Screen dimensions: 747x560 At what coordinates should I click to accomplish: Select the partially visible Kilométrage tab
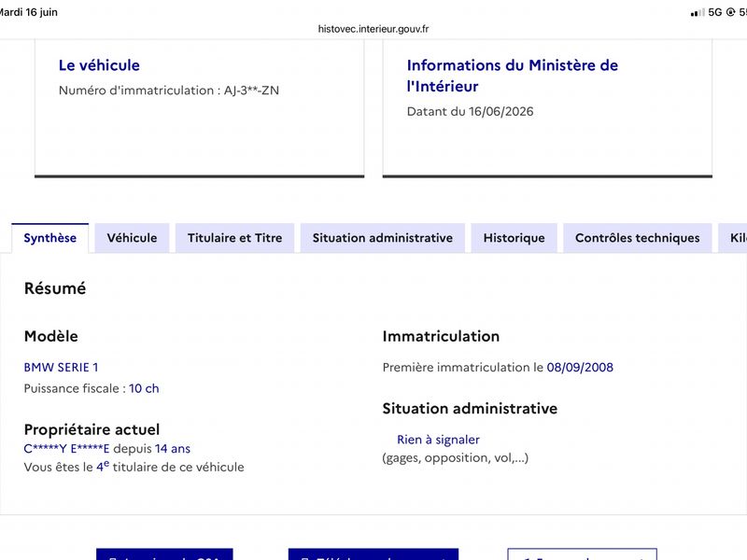pos(733,238)
